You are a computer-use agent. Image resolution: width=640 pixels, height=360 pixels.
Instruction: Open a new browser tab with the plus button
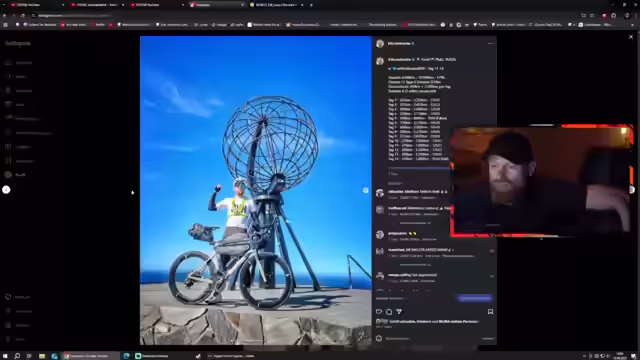[x=311, y=5]
